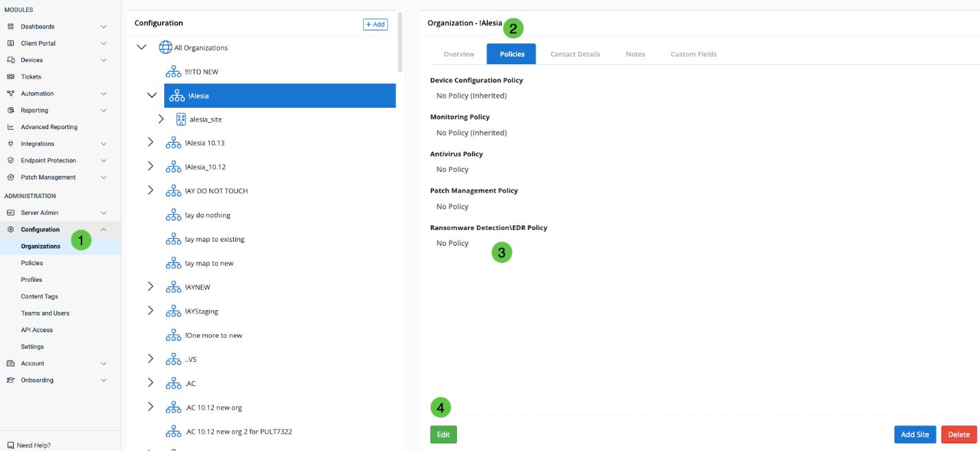Image resolution: width=980 pixels, height=451 pixels.
Task: Collapse the Configuration menu chevron
Action: point(104,229)
